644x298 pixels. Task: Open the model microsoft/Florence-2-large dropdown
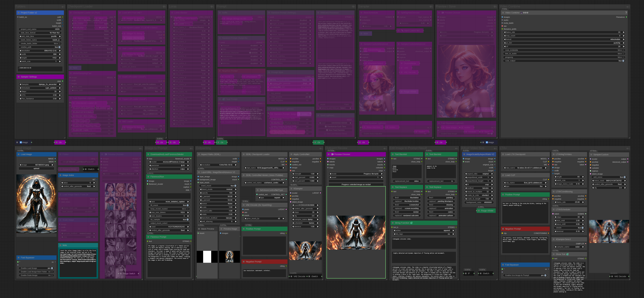click(169, 162)
